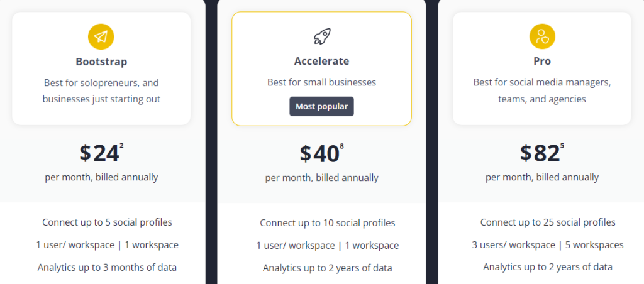The image size is (644, 284).
Task: Click 'Analytics up to 3 months of data'
Action: (107, 268)
